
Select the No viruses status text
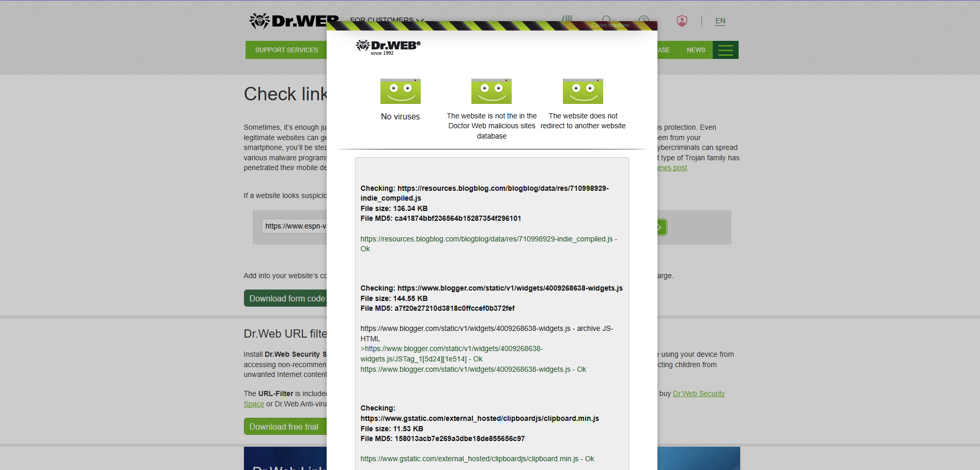[x=401, y=117]
